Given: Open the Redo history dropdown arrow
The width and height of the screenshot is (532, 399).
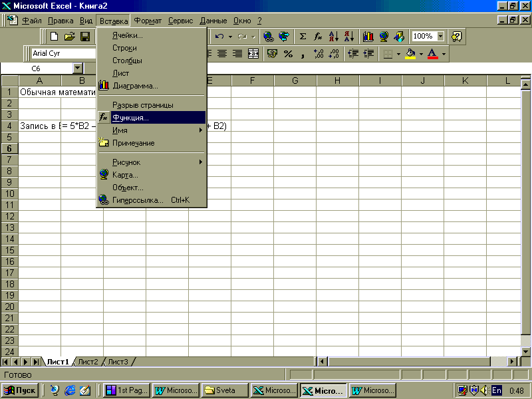Looking at the screenshot, I should coord(253,37).
